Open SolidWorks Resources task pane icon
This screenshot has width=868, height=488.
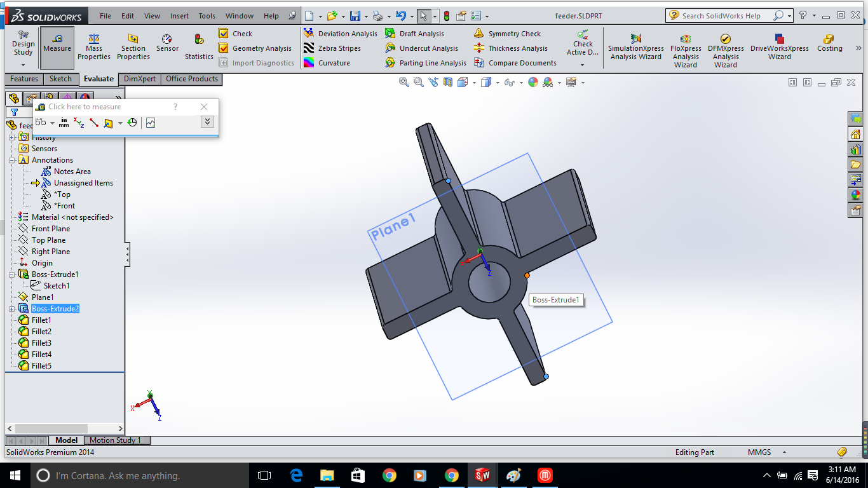click(x=856, y=134)
